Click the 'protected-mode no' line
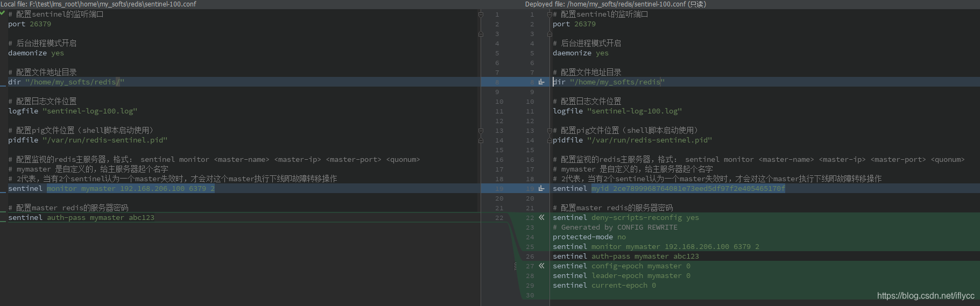980x306 pixels. [x=589, y=237]
